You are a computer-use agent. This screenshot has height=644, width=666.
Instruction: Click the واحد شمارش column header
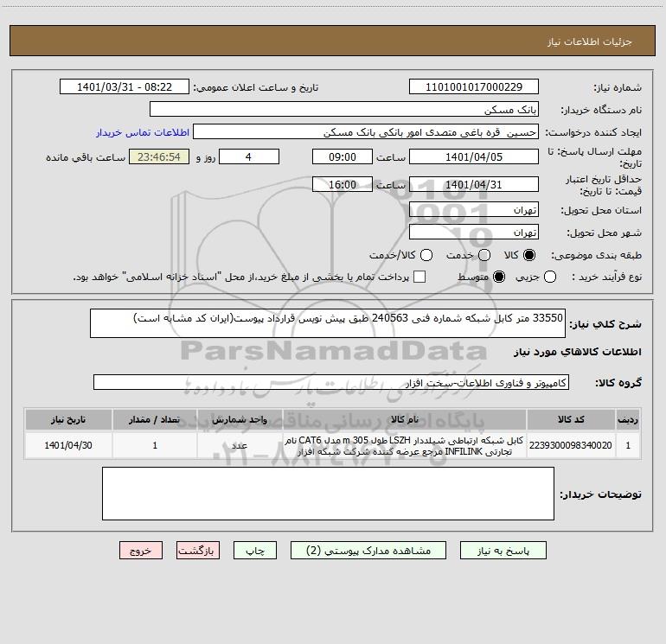point(240,419)
